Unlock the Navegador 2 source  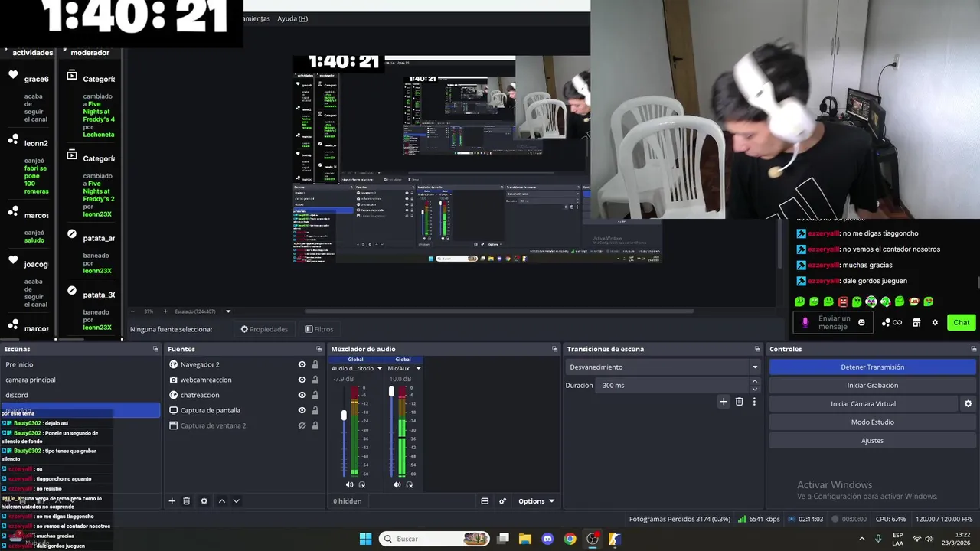click(315, 364)
